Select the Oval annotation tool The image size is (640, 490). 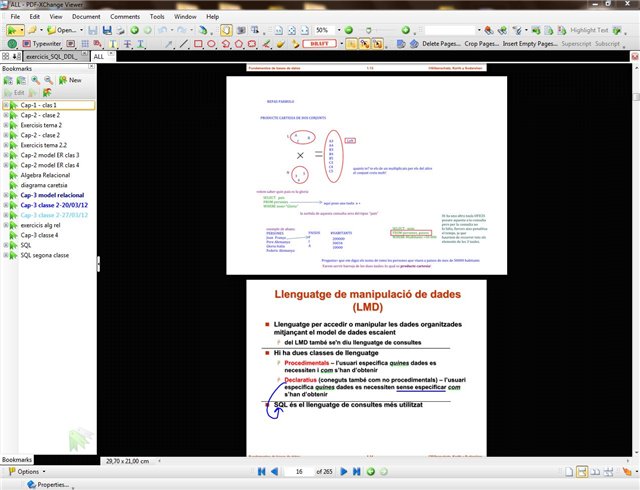(x=211, y=43)
